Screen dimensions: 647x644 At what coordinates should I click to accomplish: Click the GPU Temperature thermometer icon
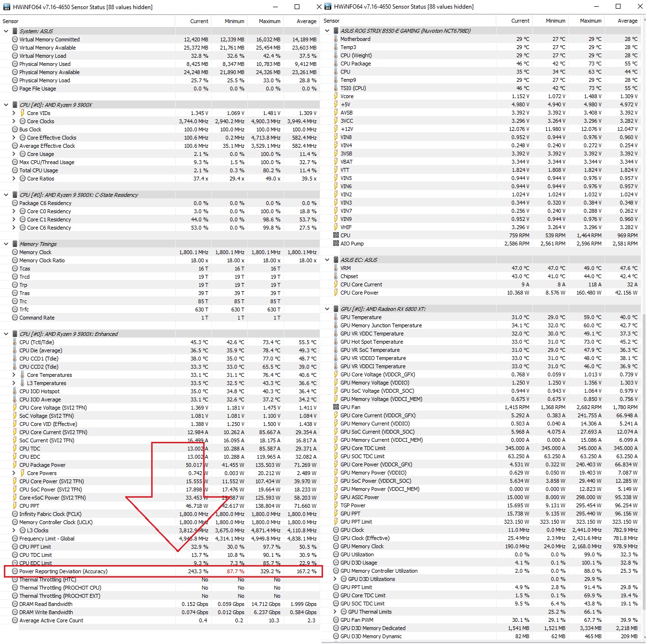[336, 317]
